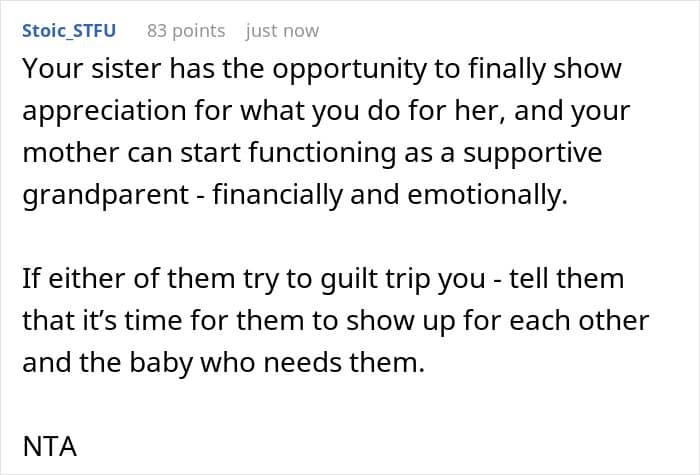Screen dimensions: 700x475
Task: Click the NTA verdict text
Action: (x=49, y=447)
